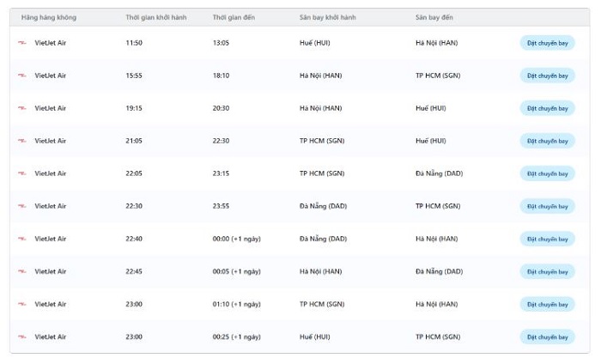This screenshot has height=364, width=601.
Task: Click VietJet logo on the 22:40 flight row
Action: click(21, 239)
